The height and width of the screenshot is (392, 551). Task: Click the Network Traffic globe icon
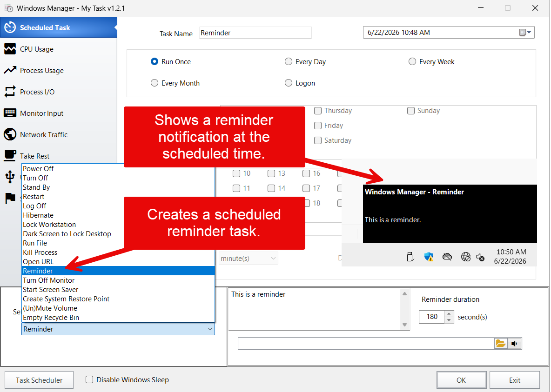(x=10, y=134)
